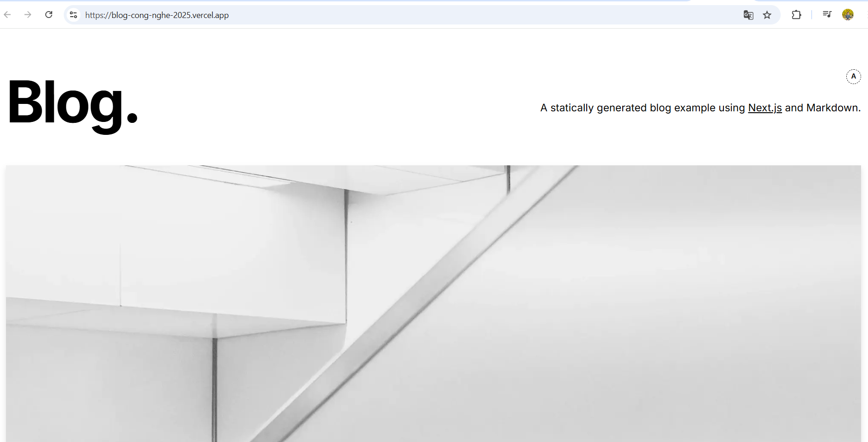
Task: Click the large Blog. heading
Action: point(73,103)
